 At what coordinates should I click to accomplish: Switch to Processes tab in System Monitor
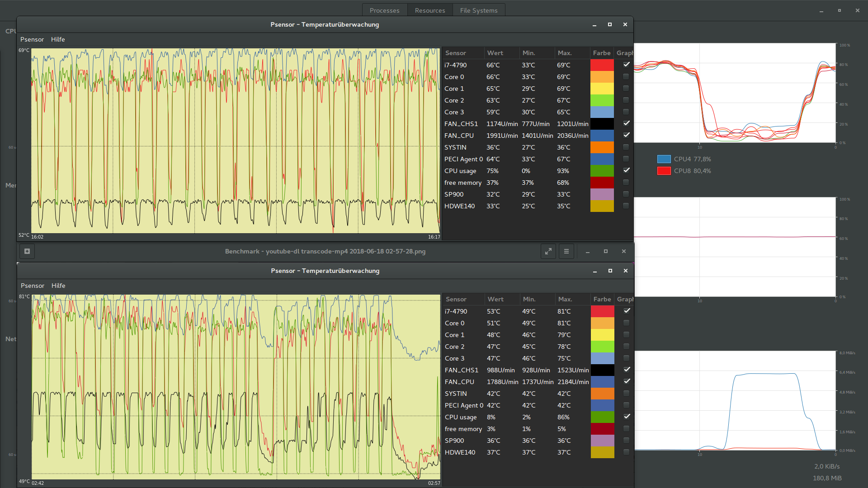click(385, 10)
